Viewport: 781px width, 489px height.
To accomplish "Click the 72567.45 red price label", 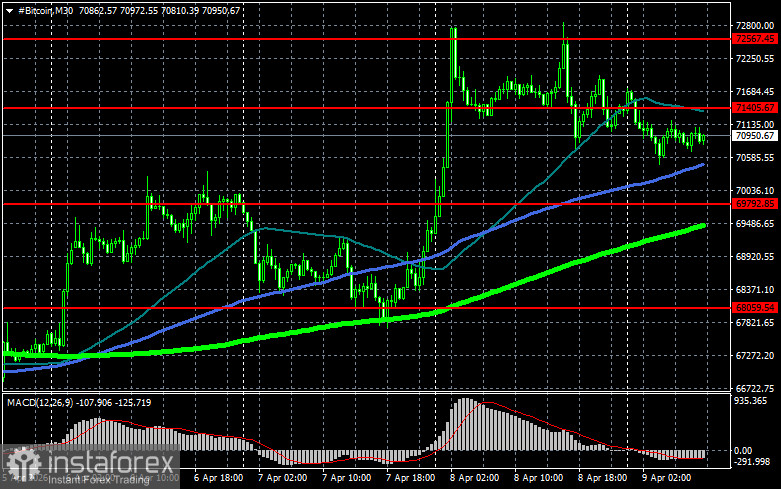I will coord(755,39).
